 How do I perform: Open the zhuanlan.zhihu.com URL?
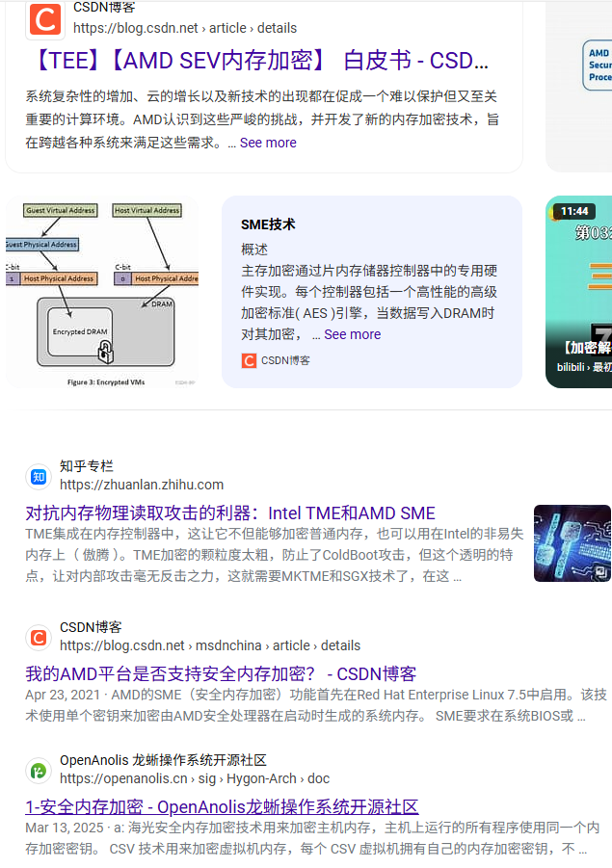tap(142, 485)
